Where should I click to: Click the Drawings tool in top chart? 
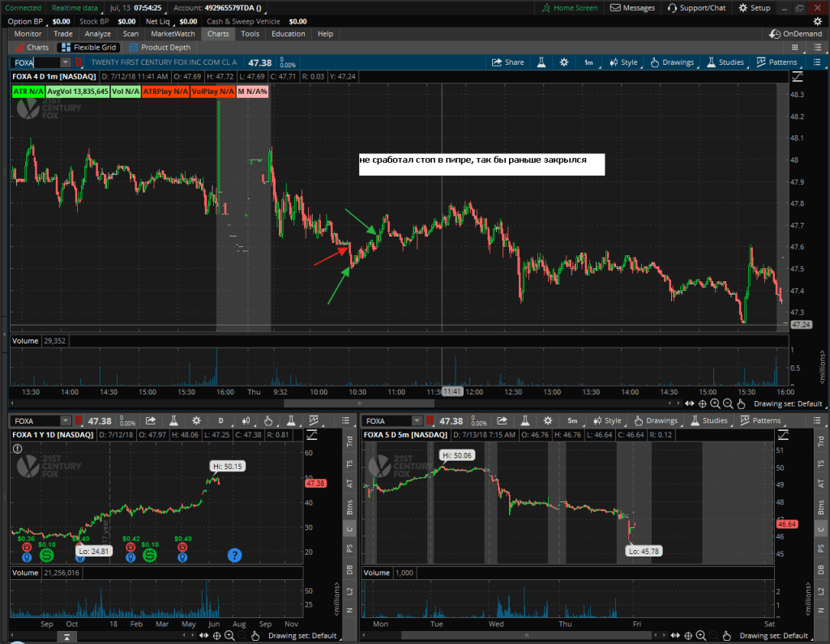[671, 62]
